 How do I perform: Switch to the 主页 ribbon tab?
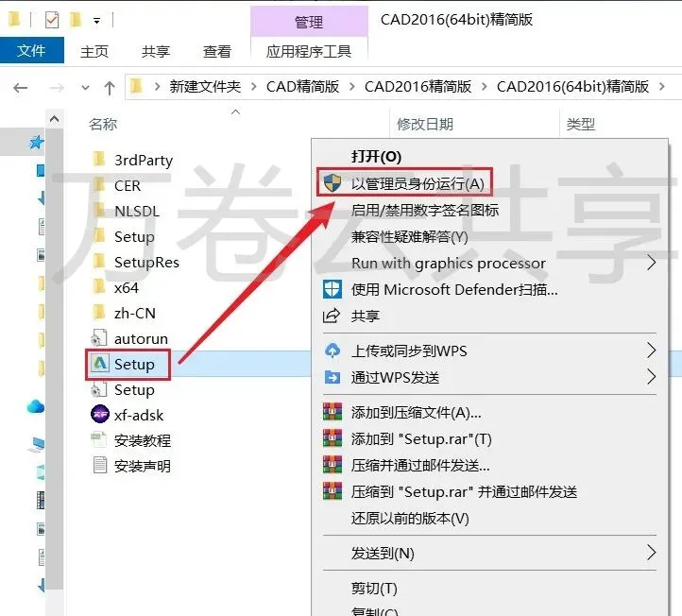(94, 51)
